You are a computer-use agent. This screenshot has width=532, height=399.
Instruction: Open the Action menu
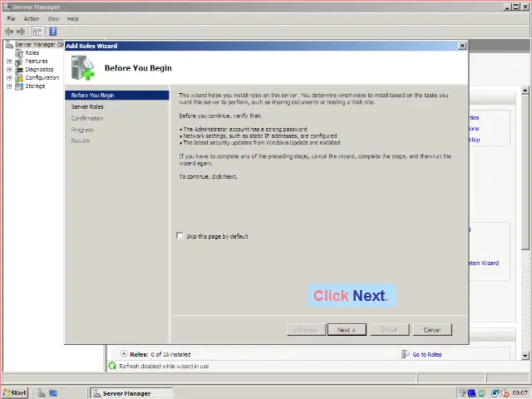click(31, 18)
